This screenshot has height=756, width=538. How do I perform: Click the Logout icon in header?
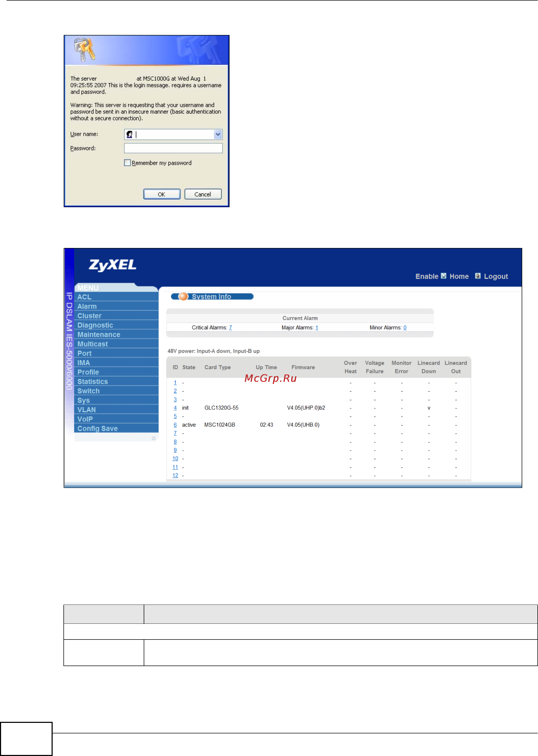coord(478,276)
